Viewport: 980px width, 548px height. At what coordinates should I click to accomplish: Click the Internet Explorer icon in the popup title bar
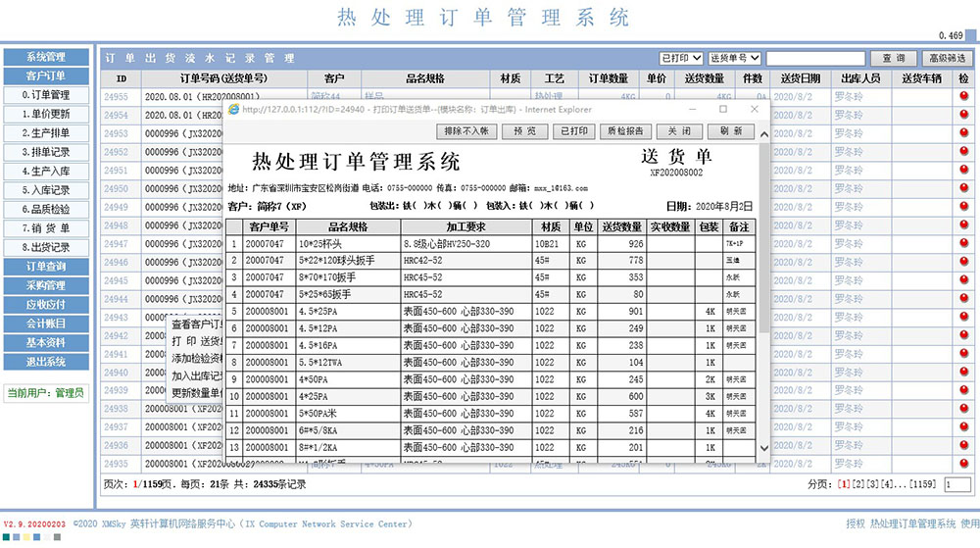(x=234, y=109)
